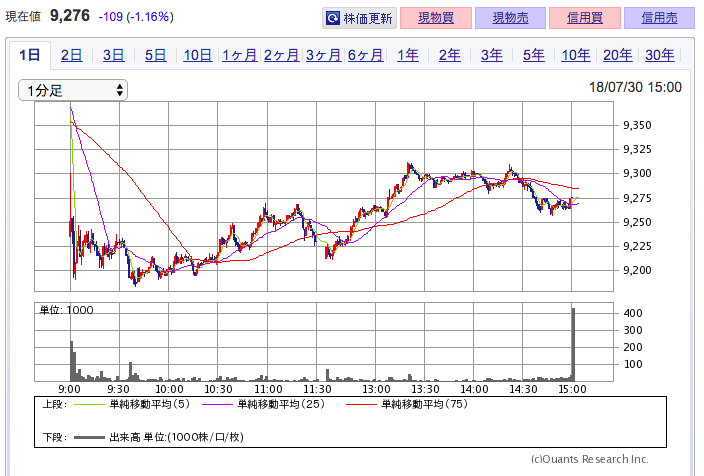View the 20年 chart range
704x476 pixels.
[x=617, y=55]
